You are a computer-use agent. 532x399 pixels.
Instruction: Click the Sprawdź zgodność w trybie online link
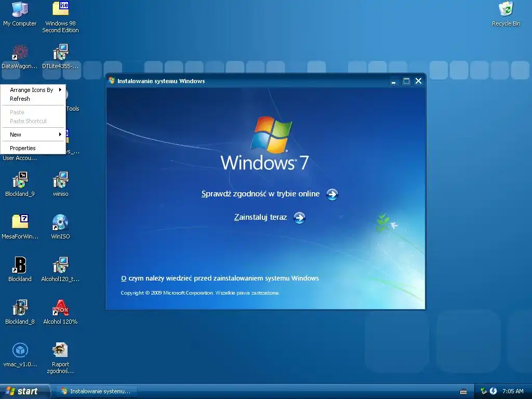point(261,194)
